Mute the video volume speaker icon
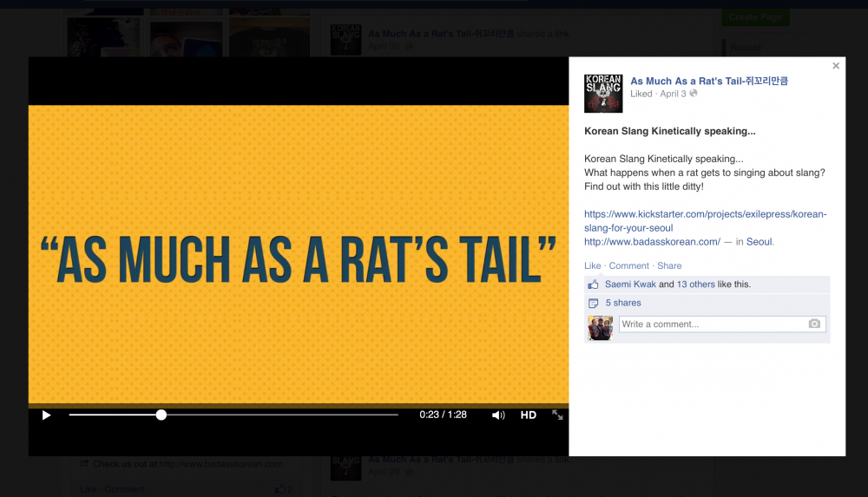 (x=498, y=415)
